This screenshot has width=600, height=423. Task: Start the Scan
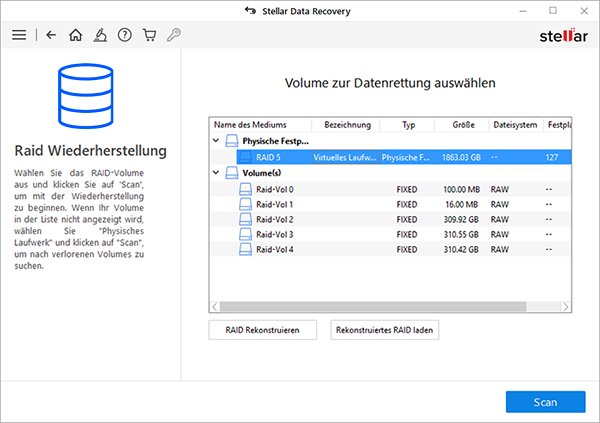546,402
